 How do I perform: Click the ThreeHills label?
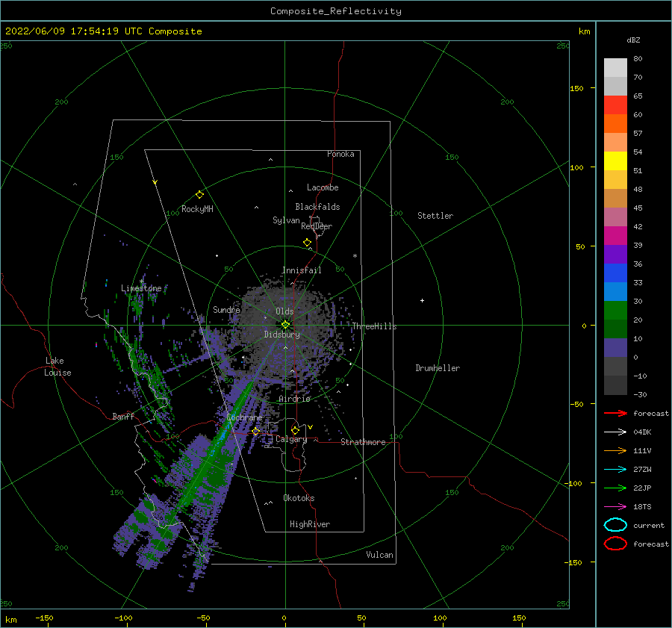click(374, 326)
